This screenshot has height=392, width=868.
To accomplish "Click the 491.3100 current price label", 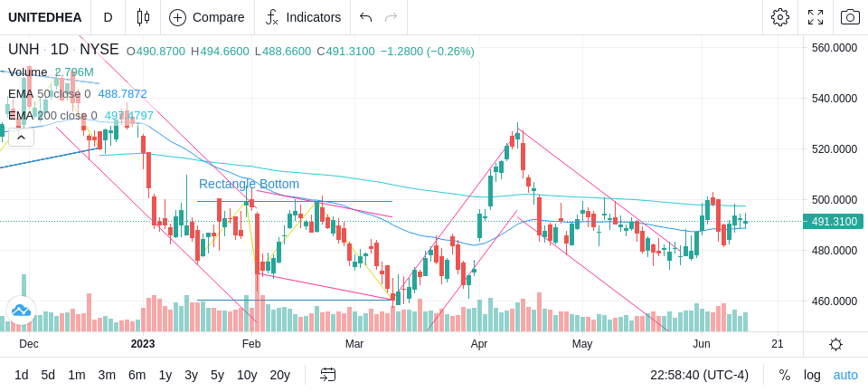I will coord(833,222).
